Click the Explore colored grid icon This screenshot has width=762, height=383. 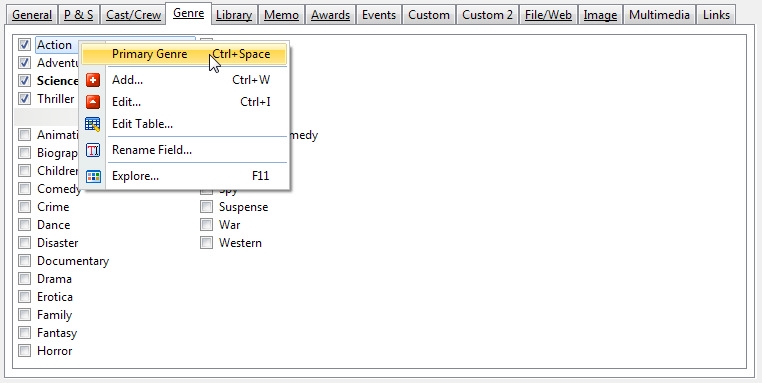[93, 176]
